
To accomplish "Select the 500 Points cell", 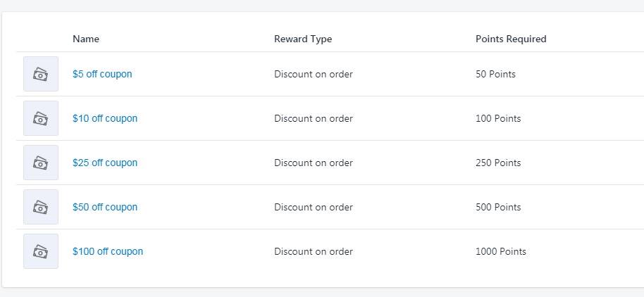I will (x=498, y=207).
